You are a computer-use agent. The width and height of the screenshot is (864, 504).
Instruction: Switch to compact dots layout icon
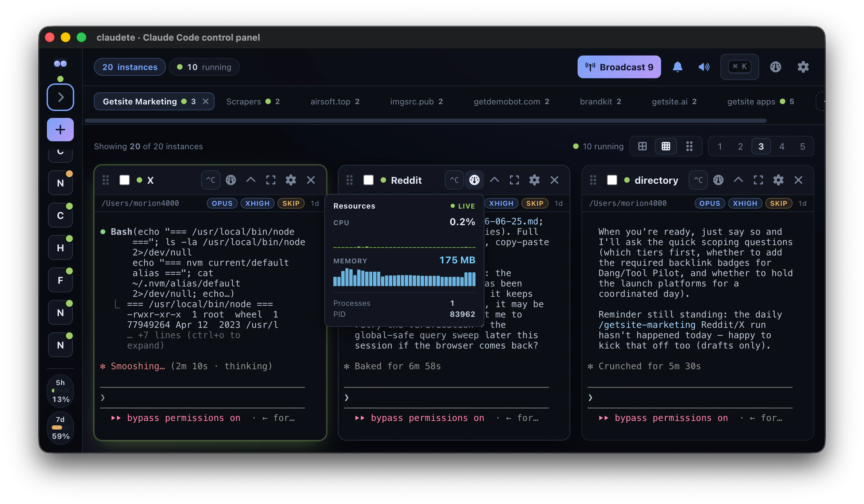[689, 146]
